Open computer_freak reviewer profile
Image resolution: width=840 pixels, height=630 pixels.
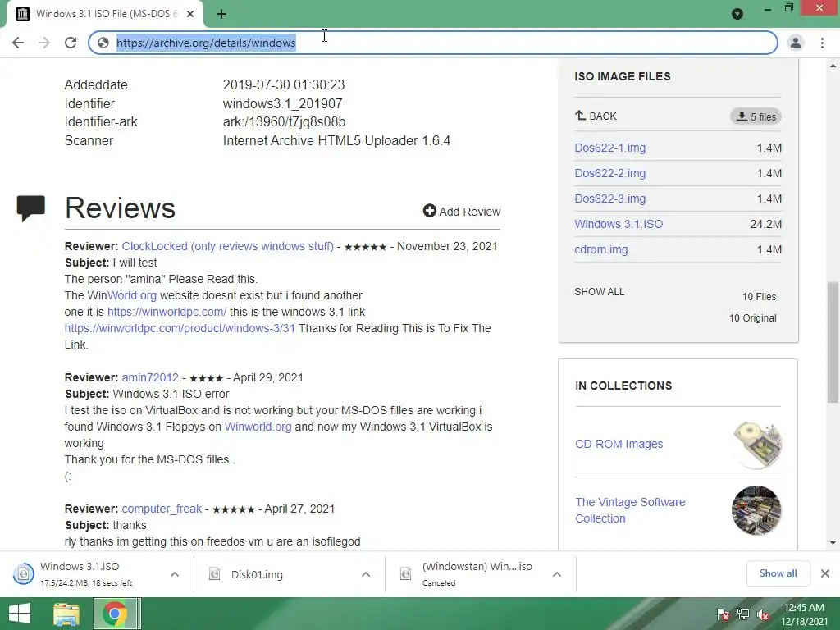[x=162, y=509]
